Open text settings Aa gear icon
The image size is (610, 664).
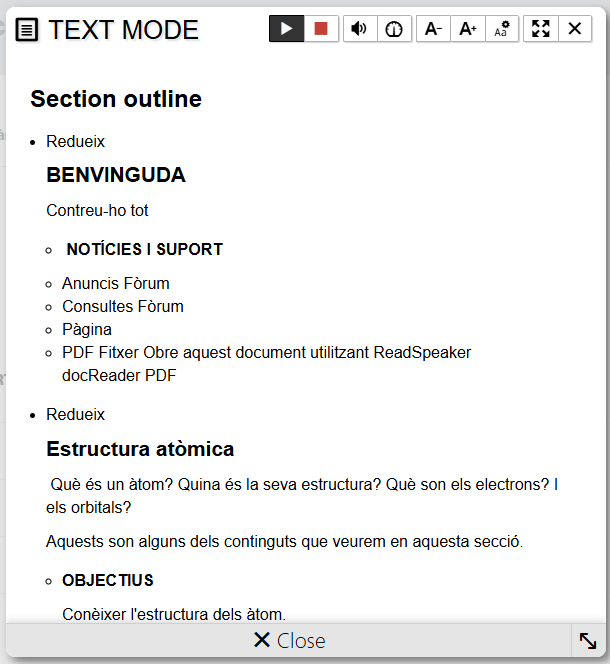coord(502,29)
